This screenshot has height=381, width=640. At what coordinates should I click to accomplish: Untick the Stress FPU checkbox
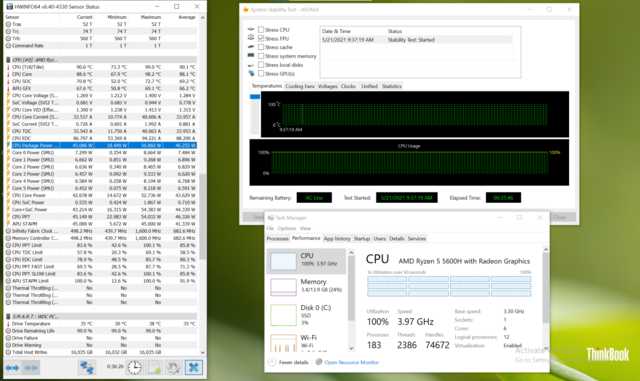[261, 38]
